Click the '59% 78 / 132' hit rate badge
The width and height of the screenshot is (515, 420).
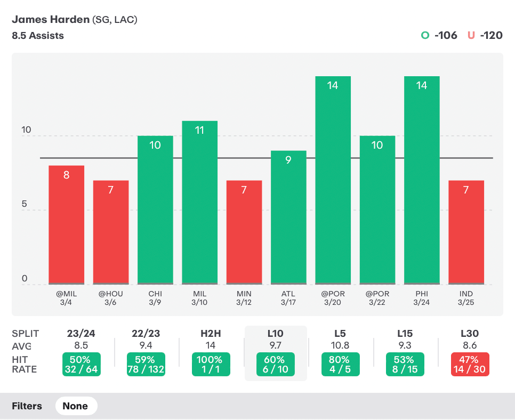pyautogui.click(x=146, y=364)
